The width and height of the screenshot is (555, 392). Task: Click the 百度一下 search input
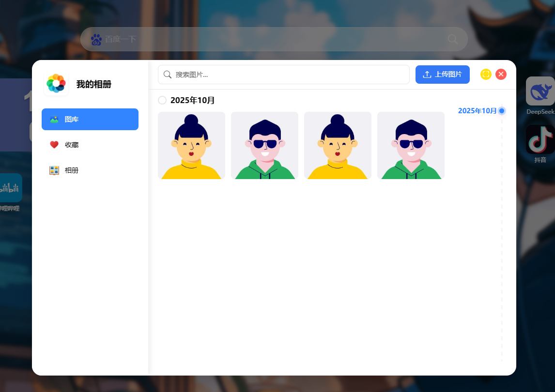click(x=271, y=39)
